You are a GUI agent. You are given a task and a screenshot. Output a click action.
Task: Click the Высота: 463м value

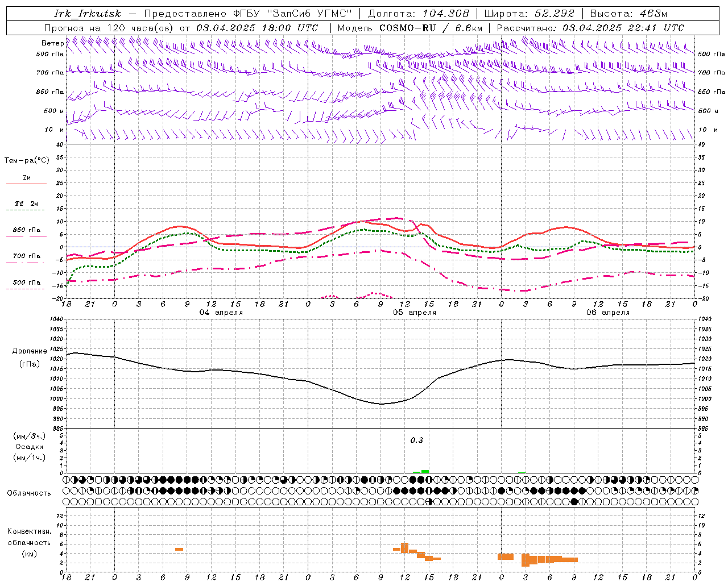tap(628, 14)
